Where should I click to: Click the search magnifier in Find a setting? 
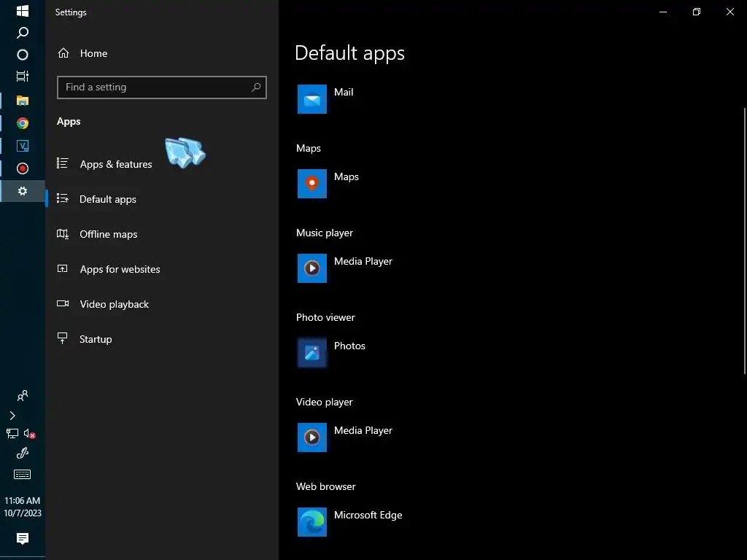256,87
